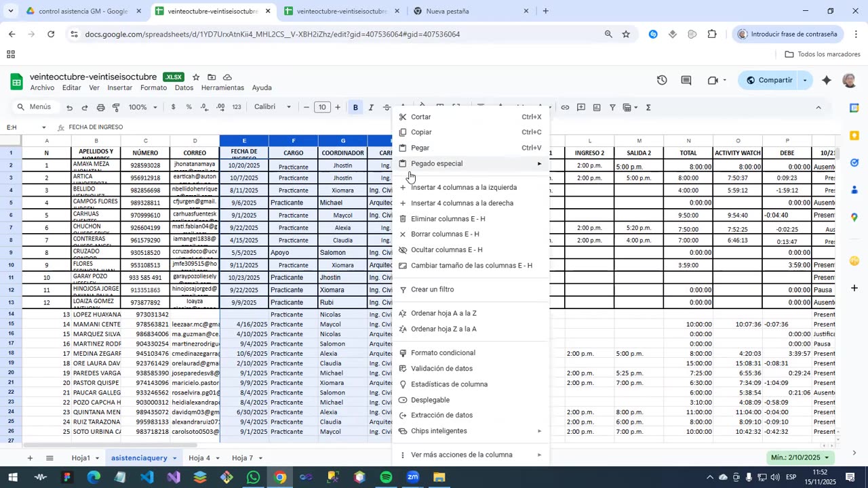This screenshot has height=488, width=868.
Task: Create a filter funnel icon
Action: [612, 107]
